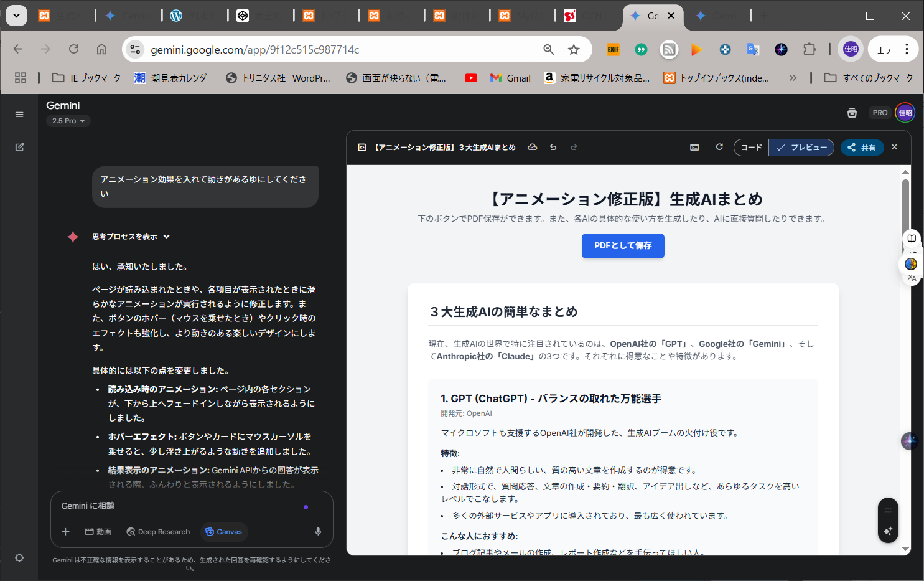Image resolution: width=924 pixels, height=581 pixels.
Task: Open the IE ブックマーク folder
Action: point(86,78)
